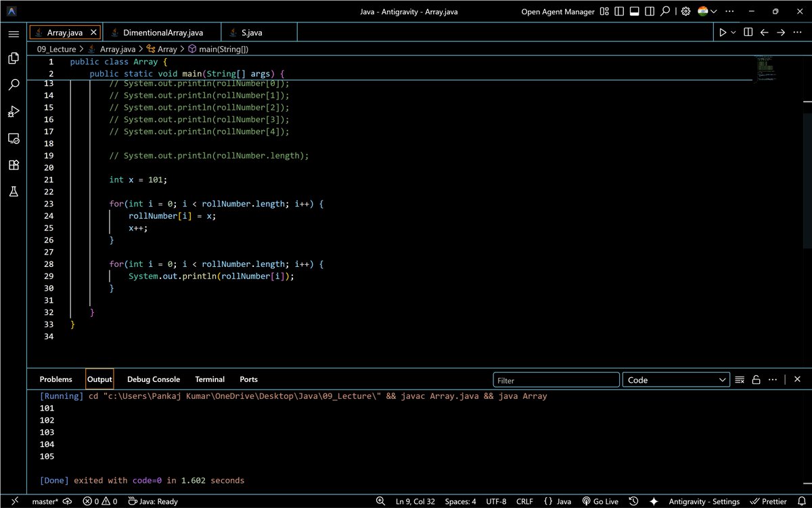Viewport: 812px width, 508px height.
Task: Click Customize Layout icon in title bar
Action: (604, 12)
